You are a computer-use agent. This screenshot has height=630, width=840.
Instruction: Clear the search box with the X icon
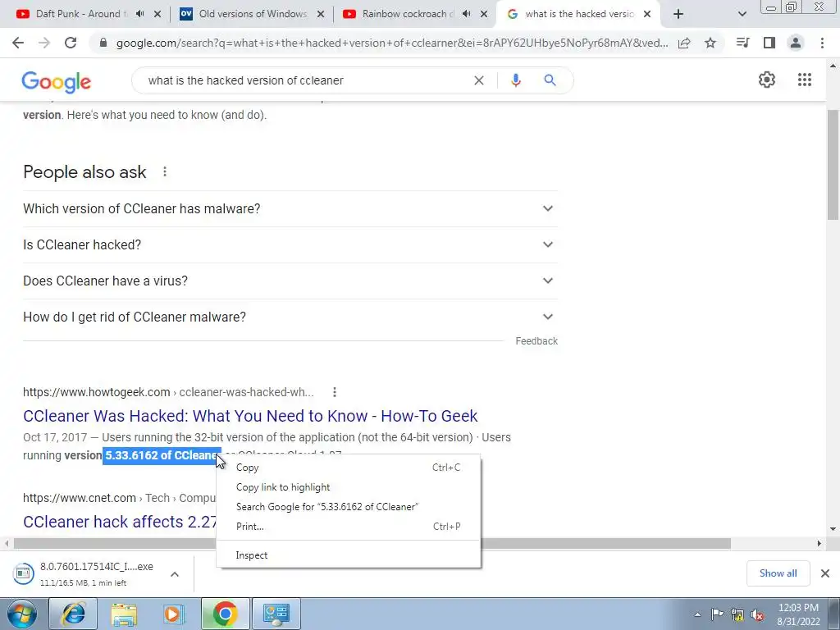(479, 80)
